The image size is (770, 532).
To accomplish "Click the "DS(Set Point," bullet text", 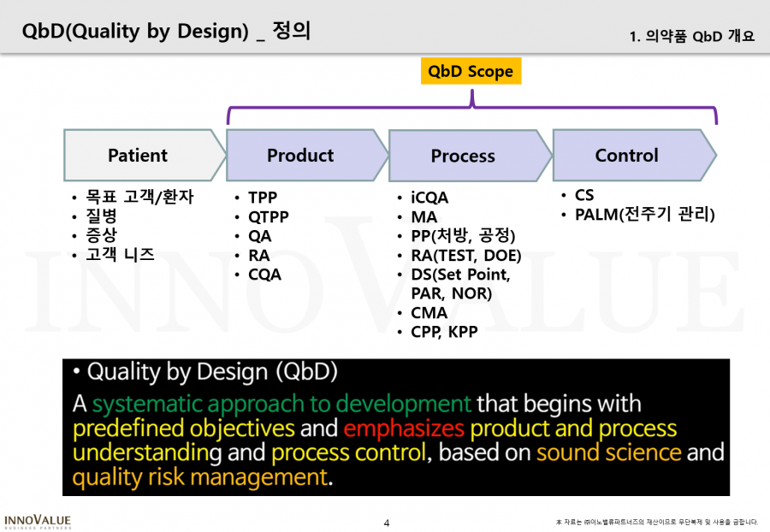I will [x=460, y=275].
